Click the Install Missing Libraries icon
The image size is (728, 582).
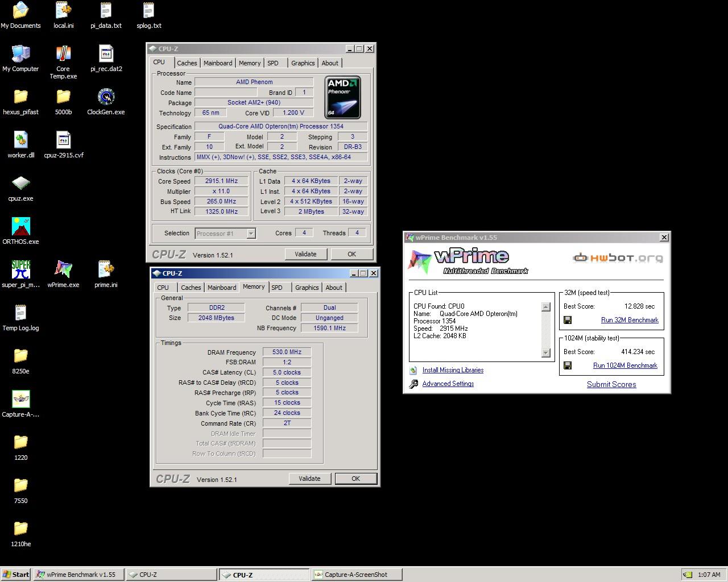point(413,371)
